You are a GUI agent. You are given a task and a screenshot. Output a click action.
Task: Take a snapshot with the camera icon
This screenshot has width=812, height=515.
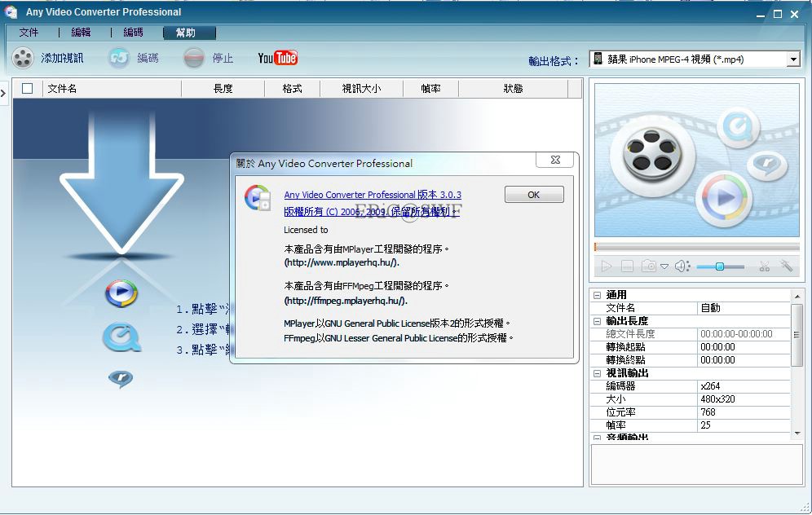[648, 266]
